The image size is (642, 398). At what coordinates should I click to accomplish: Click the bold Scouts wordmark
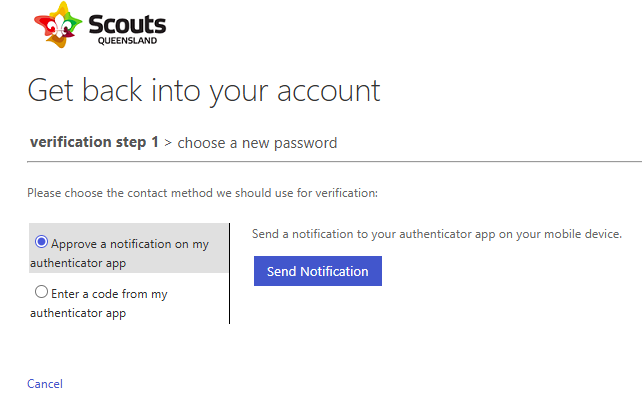point(127,24)
